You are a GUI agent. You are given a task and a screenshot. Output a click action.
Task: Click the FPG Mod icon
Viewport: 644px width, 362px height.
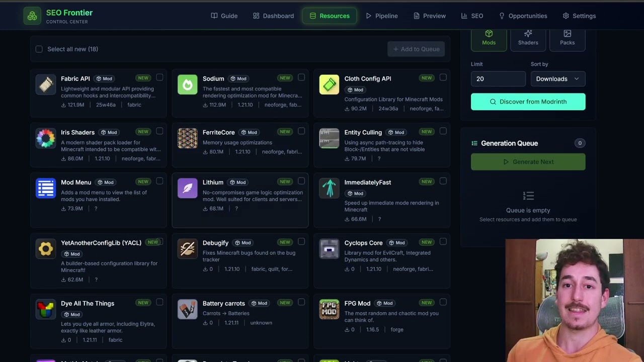point(329,309)
